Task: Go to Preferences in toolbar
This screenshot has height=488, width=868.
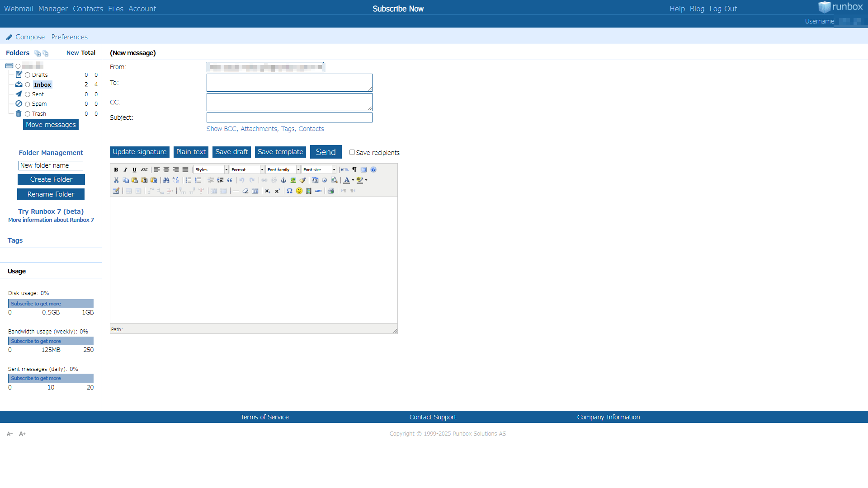Action: click(x=69, y=37)
